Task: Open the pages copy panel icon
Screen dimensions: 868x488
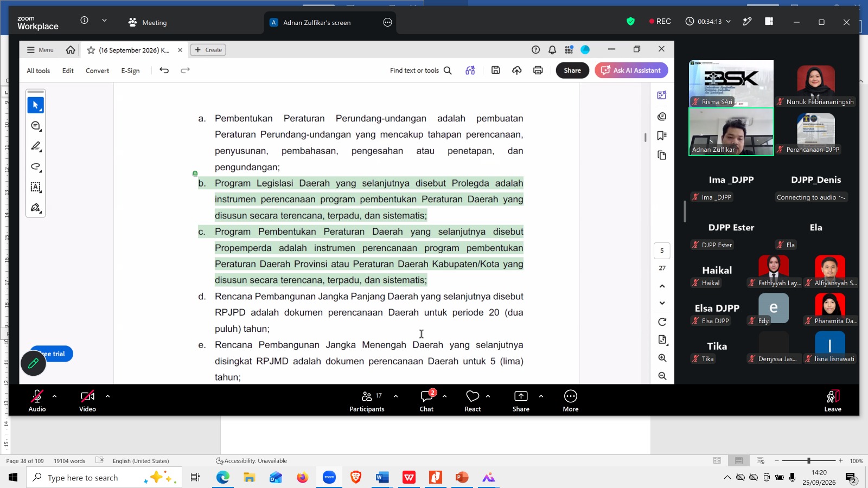Action: pyautogui.click(x=662, y=156)
